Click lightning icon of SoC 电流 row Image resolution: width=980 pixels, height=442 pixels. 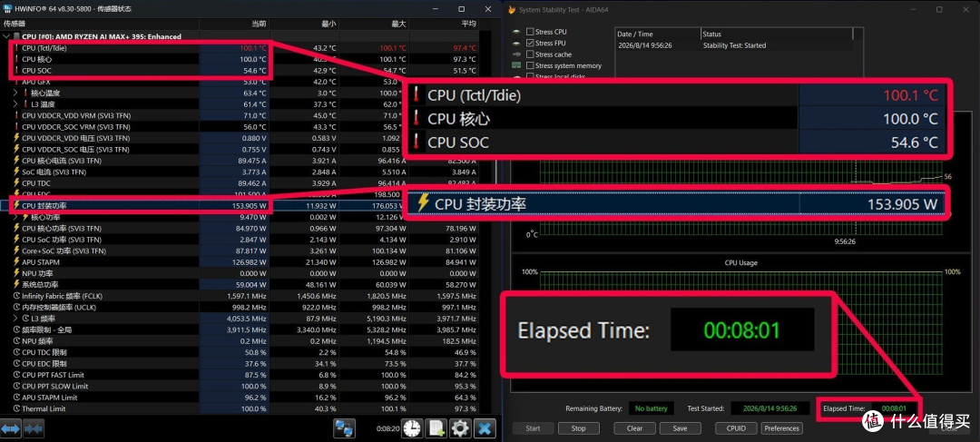(x=17, y=172)
